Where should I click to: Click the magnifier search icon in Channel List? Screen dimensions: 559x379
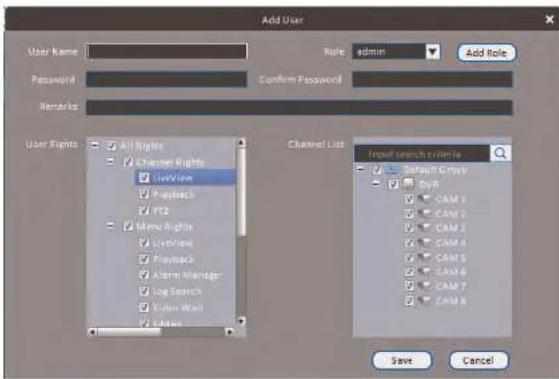(x=501, y=153)
